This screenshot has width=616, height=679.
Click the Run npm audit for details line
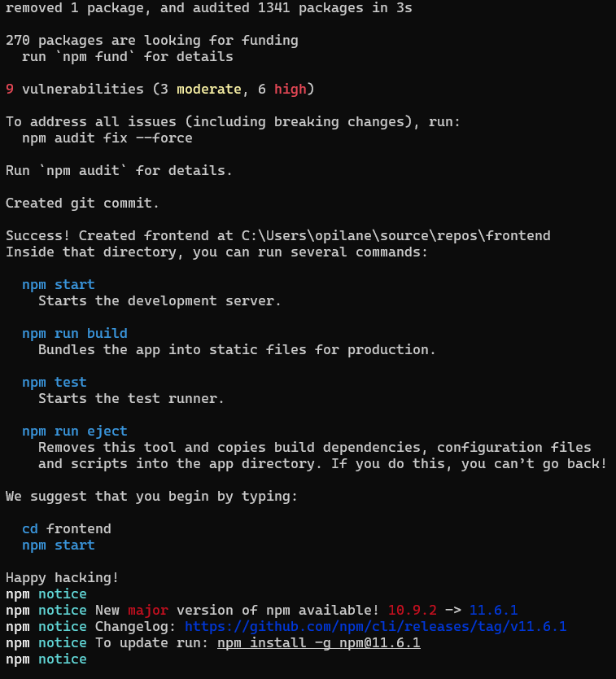click(x=120, y=171)
